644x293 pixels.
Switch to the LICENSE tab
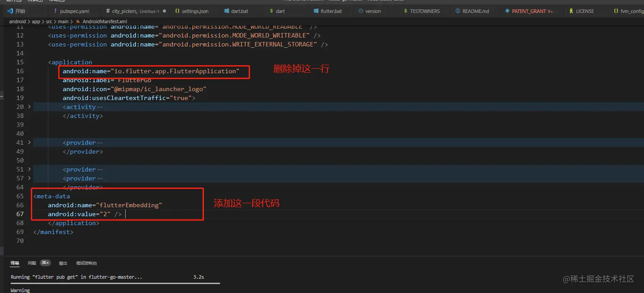coord(585,11)
